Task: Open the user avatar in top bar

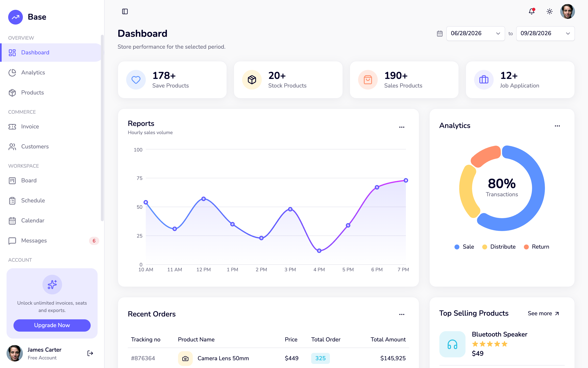Action: pyautogui.click(x=567, y=11)
